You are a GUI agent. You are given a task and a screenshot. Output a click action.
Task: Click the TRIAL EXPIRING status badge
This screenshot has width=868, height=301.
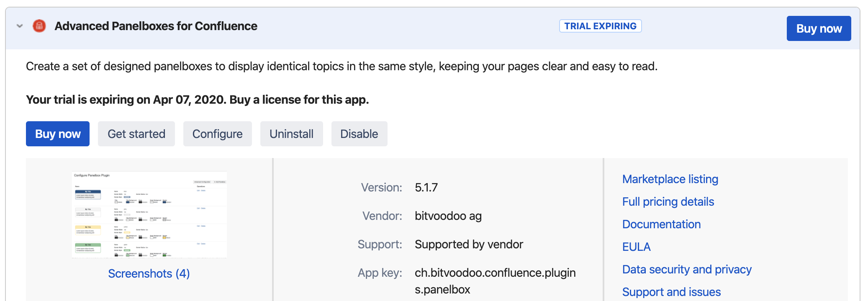tap(600, 26)
